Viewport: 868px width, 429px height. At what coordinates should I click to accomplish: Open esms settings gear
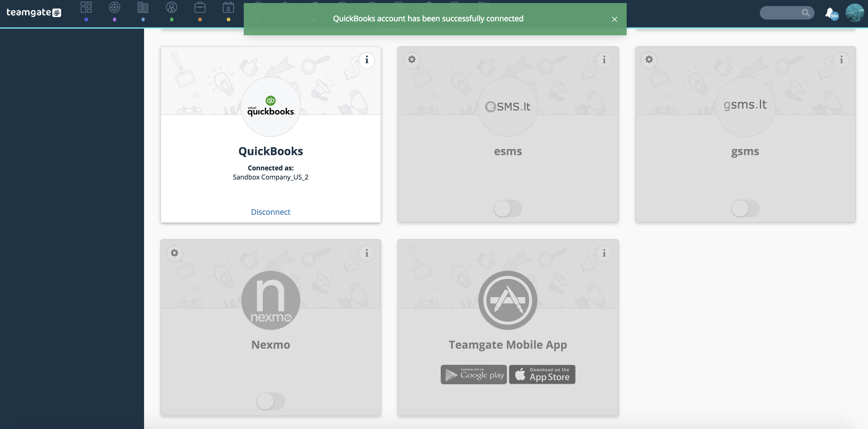pos(412,60)
